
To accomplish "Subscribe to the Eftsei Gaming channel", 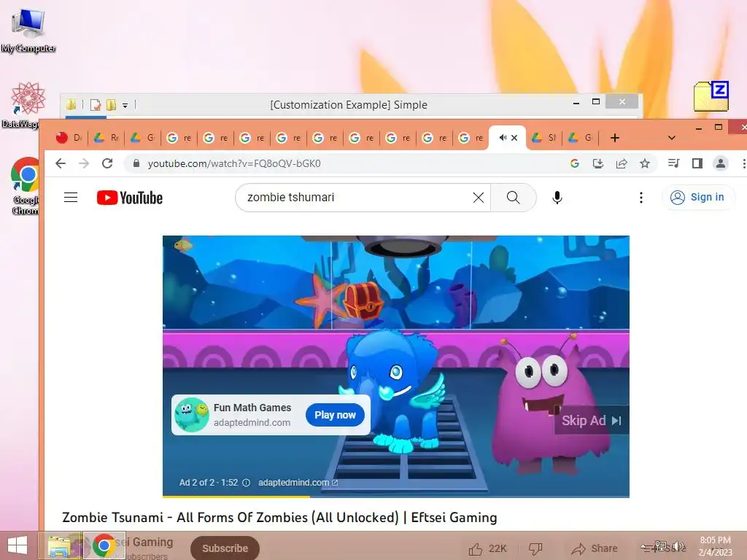I will (x=225, y=548).
